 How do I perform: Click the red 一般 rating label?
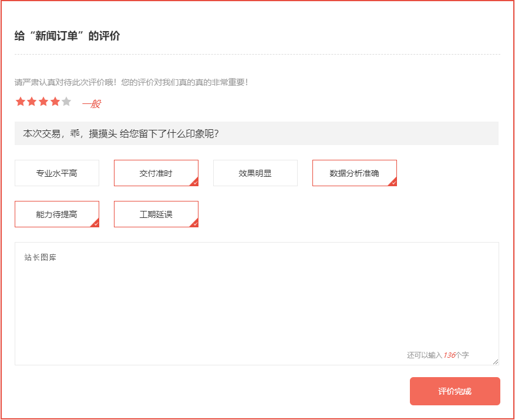tap(91, 104)
